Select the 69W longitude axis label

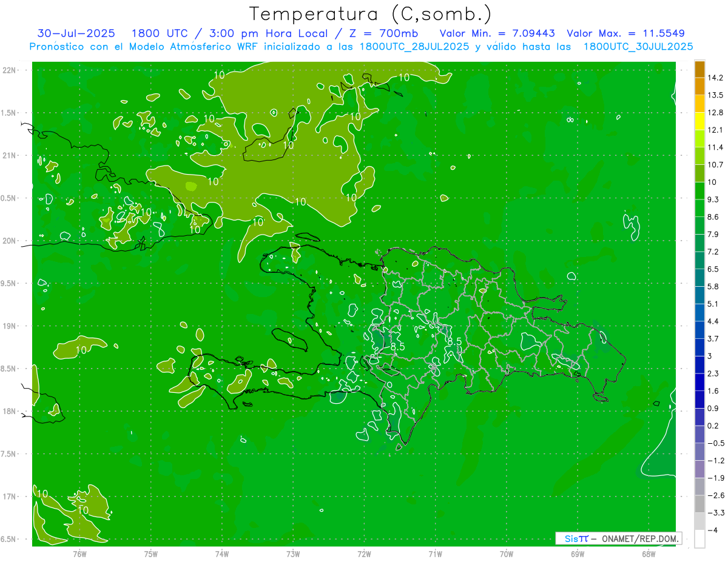click(578, 554)
